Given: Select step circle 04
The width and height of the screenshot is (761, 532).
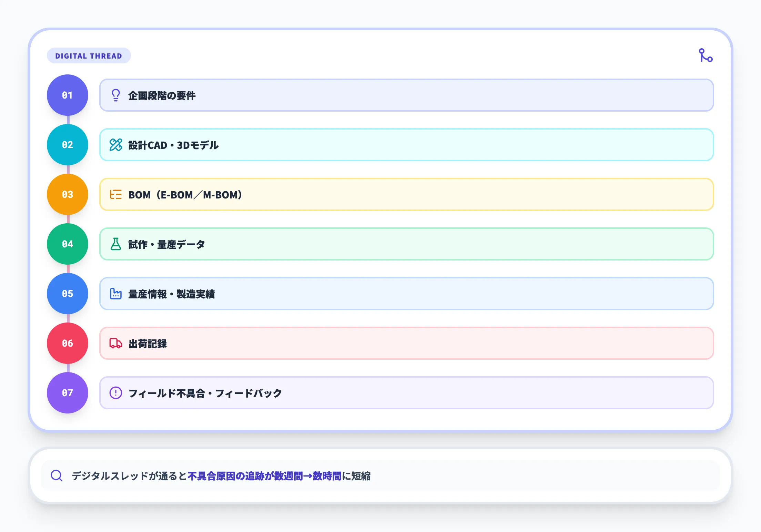Looking at the screenshot, I should pyautogui.click(x=68, y=244).
